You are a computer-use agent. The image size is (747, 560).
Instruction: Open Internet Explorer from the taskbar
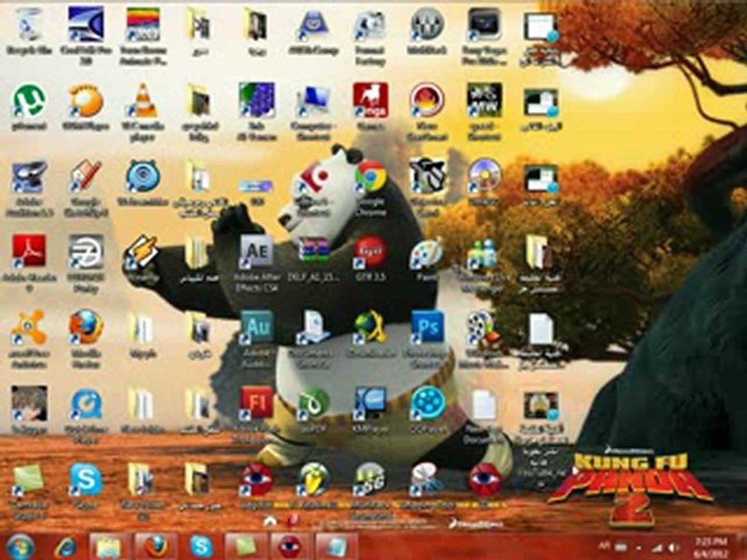coord(66,547)
